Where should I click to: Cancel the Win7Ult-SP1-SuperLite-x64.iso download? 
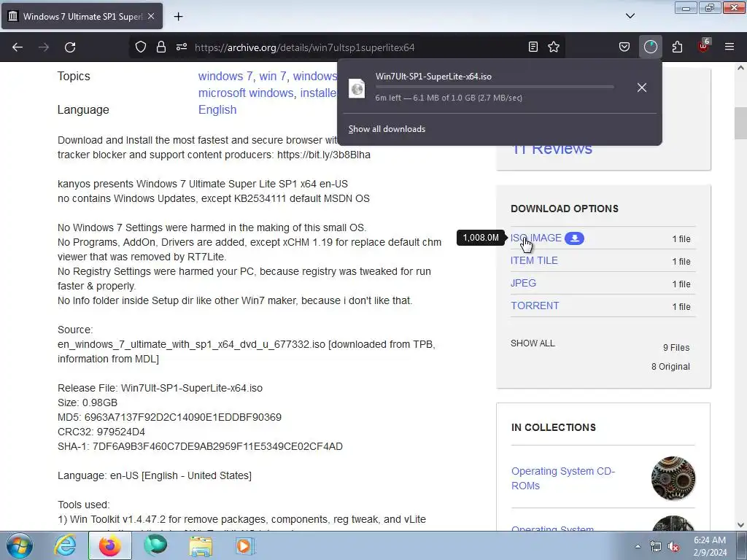point(642,87)
